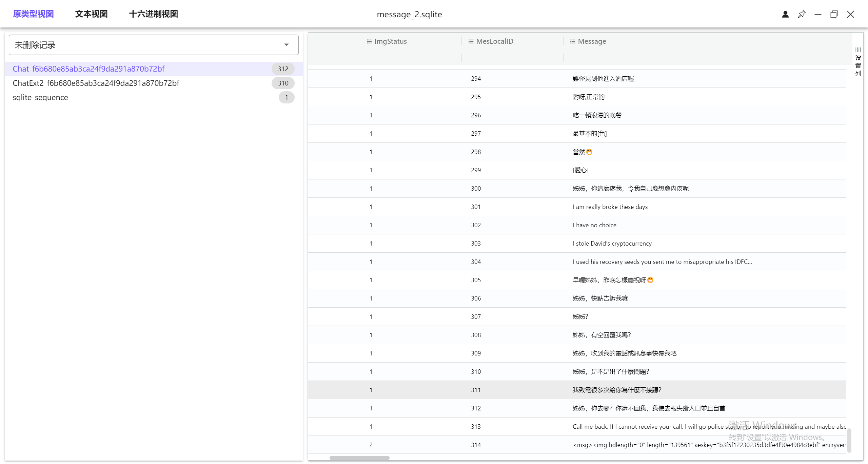Click the MesLocalID column menu icon

[471, 41]
